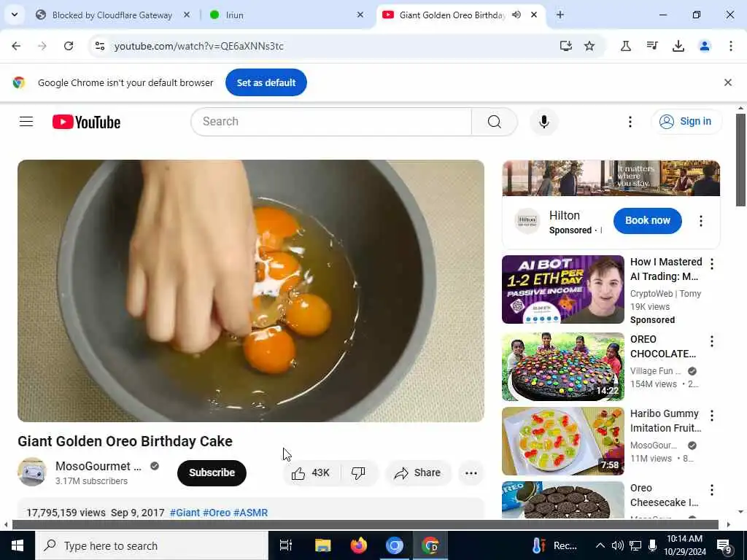Screen dimensions: 747x560
Task: Open options for AI Trading video
Action: (x=712, y=263)
